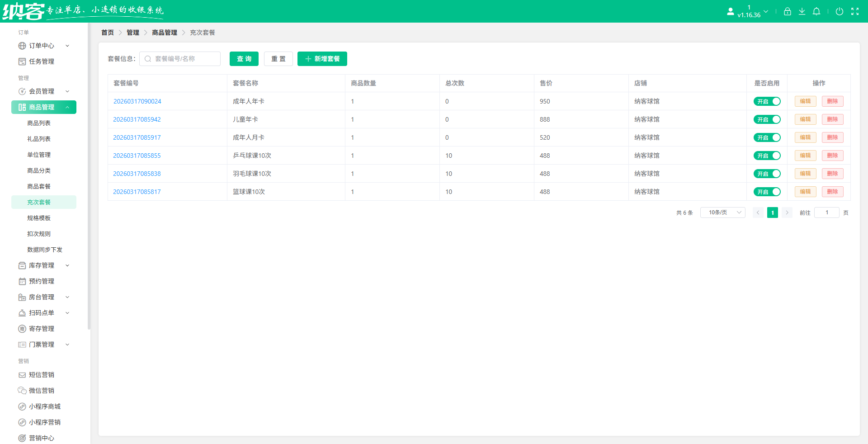Click 删除 for 儿童年卡
868x444 pixels.
(x=832, y=119)
